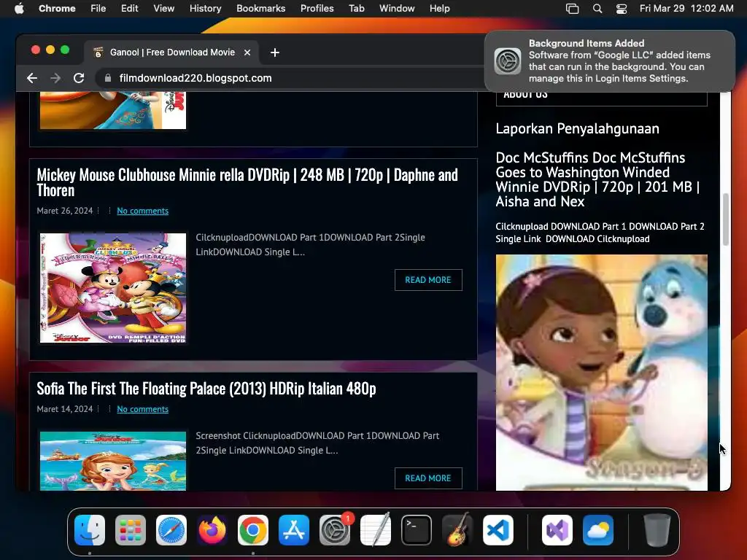Click the browser forward arrow

55,78
